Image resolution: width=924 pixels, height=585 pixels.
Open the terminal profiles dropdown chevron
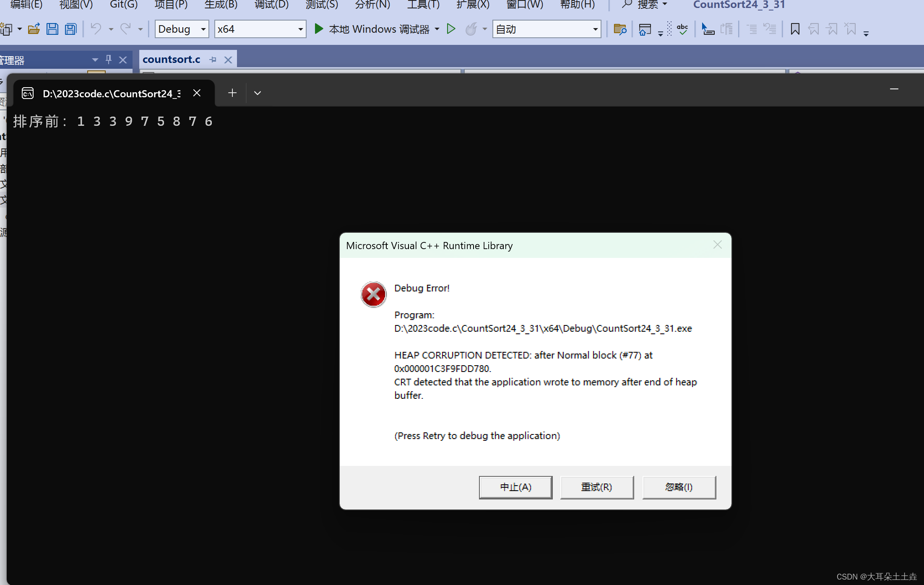click(x=258, y=93)
